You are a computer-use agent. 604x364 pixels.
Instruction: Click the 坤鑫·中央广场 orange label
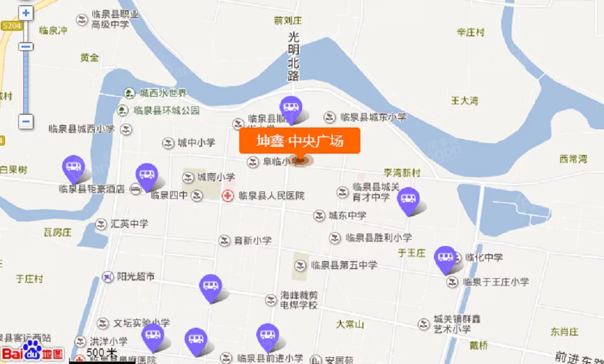point(299,141)
